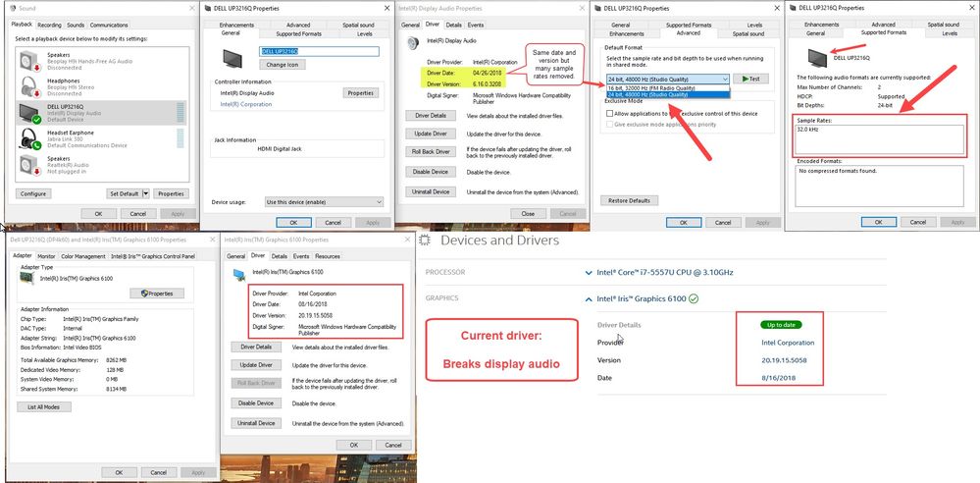Click Intel(R) Corporation link under Controller Information

246,104
